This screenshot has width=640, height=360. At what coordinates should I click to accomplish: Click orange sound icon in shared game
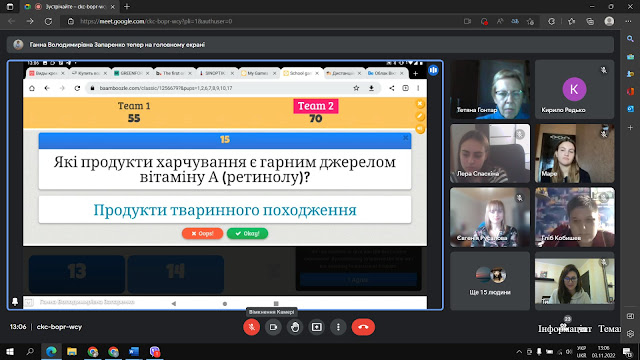tap(420, 129)
